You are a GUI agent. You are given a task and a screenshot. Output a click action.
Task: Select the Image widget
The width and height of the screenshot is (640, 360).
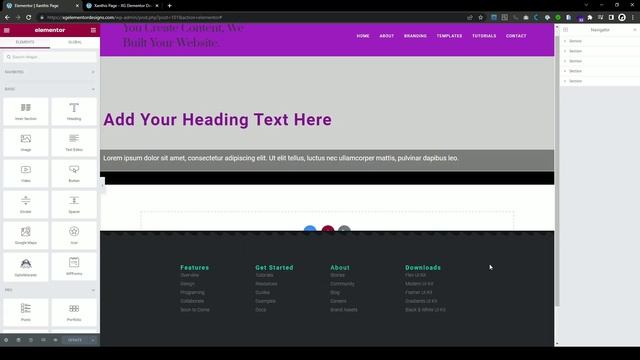tap(26, 142)
